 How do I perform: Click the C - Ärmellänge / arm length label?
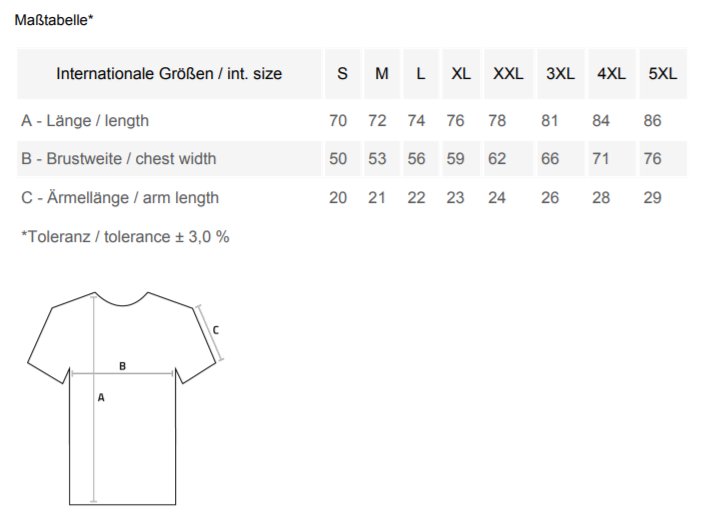(120, 197)
